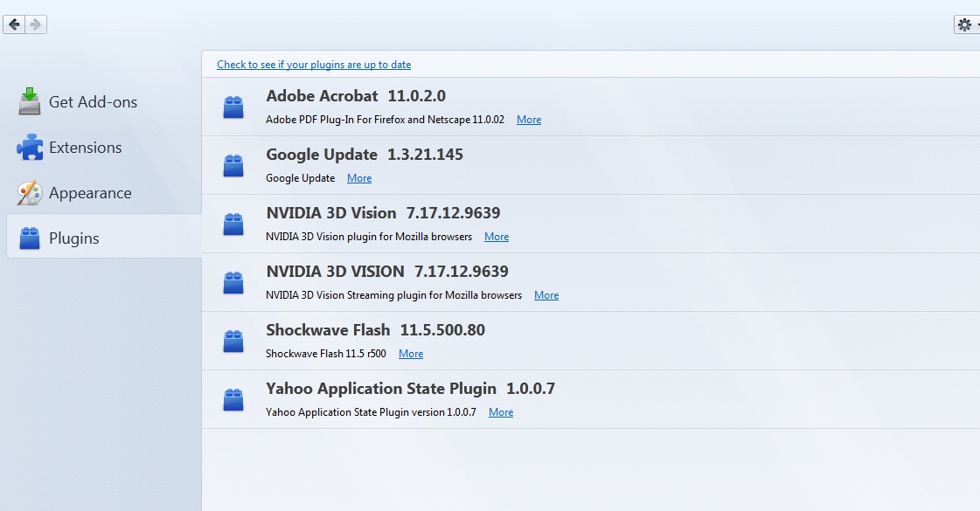The width and height of the screenshot is (980, 511).
Task: Click the back arrow navigation button
Action: [14, 24]
